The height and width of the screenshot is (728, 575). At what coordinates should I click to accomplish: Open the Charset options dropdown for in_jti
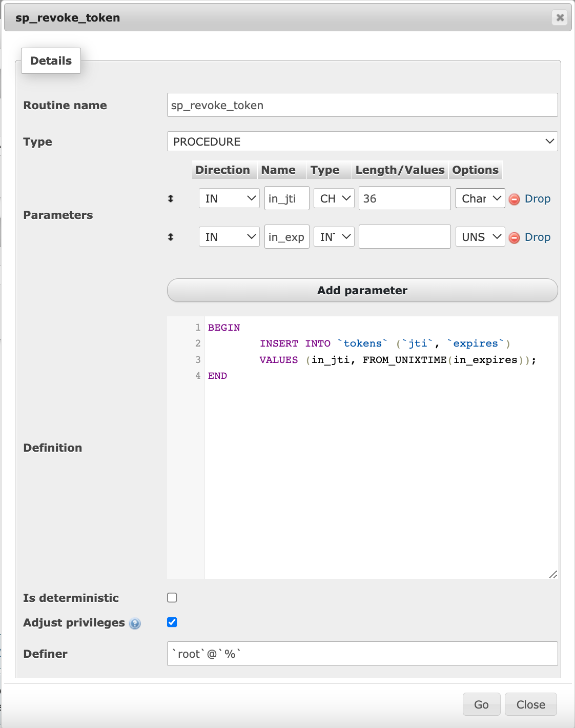point(480,198)
